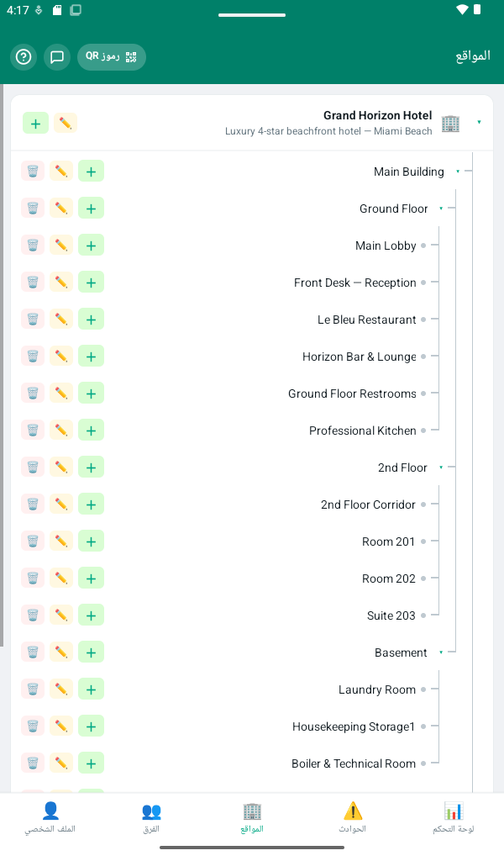Open the chat feedback icon
The image size is (504, 861).
[57, 56]
